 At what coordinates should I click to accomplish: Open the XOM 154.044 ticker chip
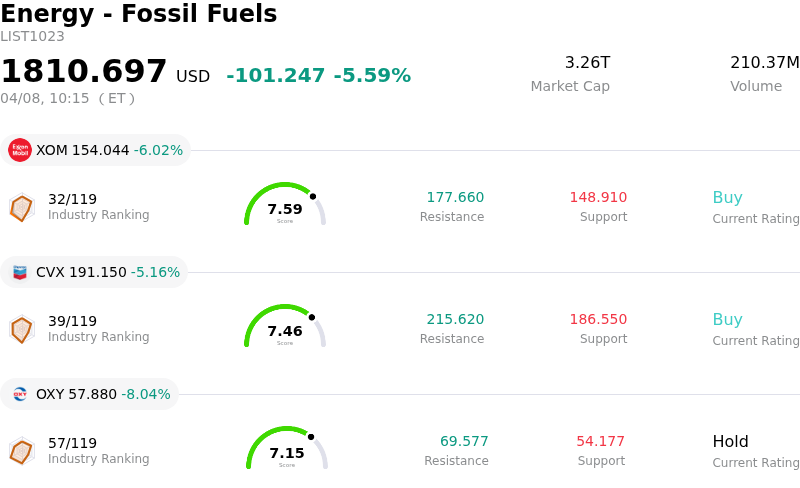(x=96, y=150)
